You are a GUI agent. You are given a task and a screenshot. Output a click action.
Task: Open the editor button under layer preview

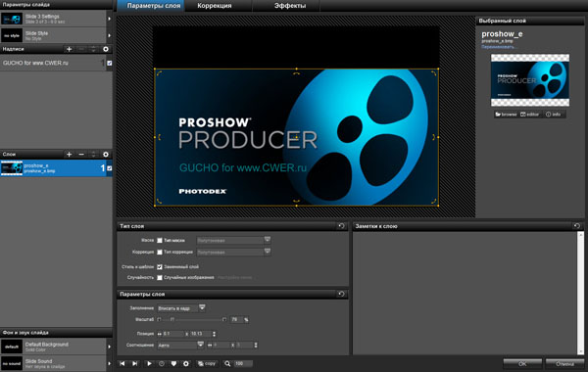click(530, 115)
